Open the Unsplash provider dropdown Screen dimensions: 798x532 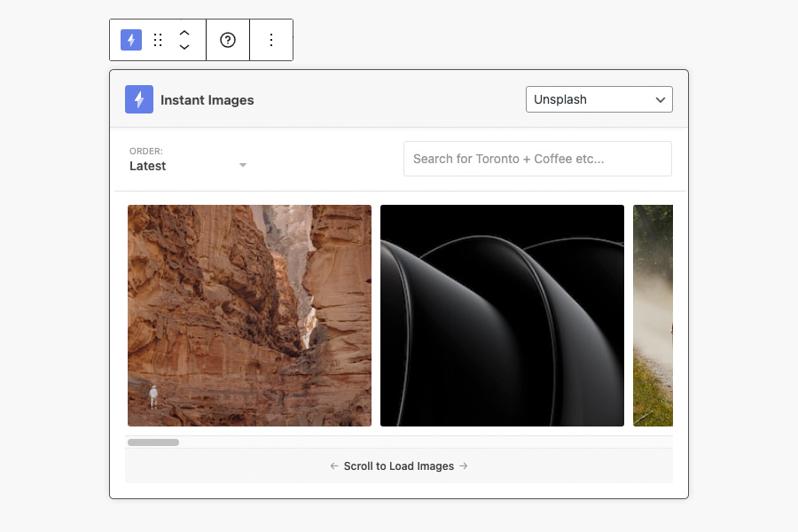(x=599, y=99)
